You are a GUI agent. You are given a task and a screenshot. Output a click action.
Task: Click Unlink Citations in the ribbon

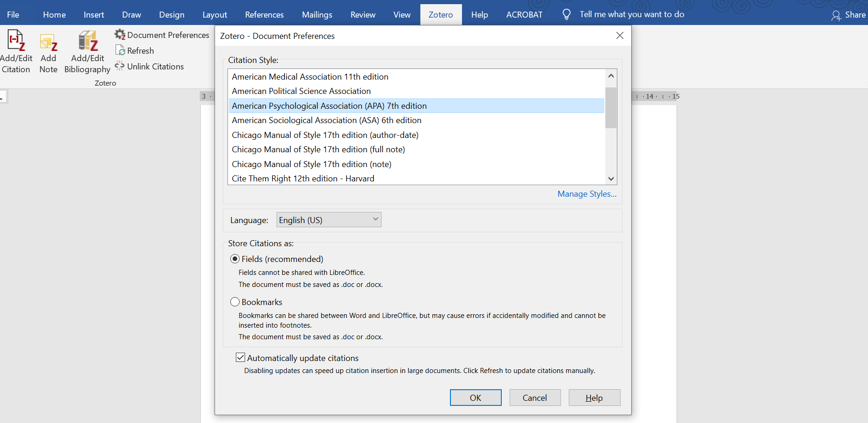click(x=149, y=66)
